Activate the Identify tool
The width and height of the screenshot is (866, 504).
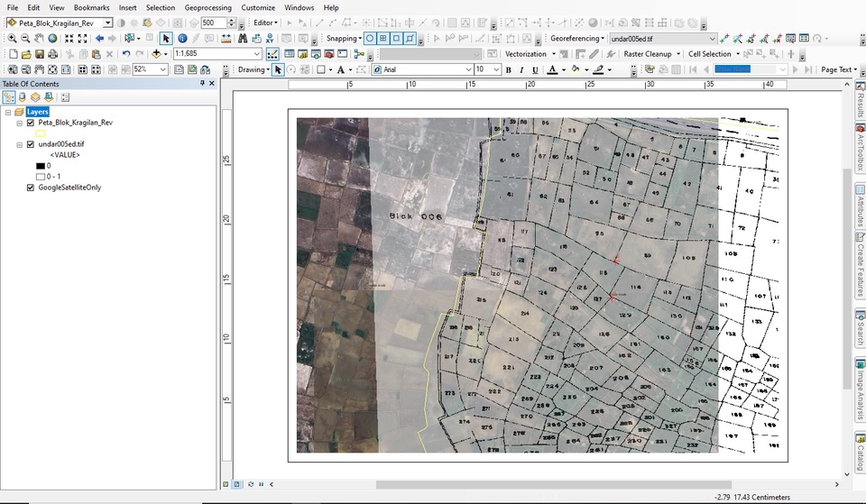pos(182,39)
